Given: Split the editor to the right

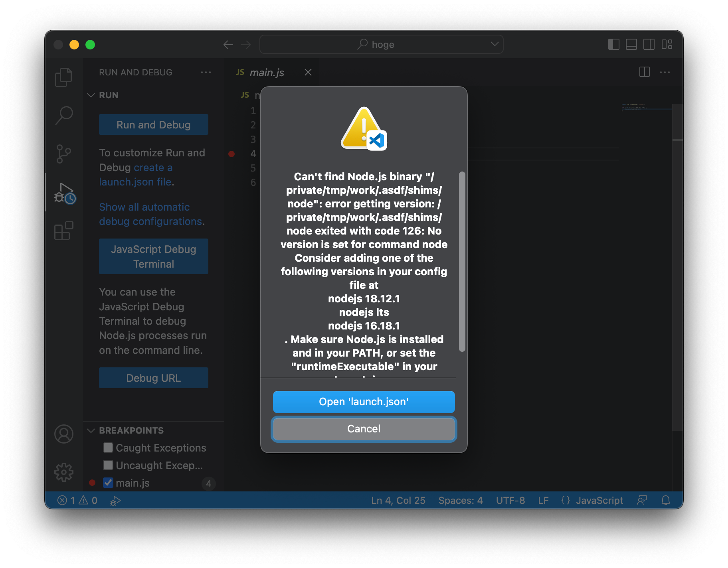Looking at the screenshot, I should tap(644, 72).
